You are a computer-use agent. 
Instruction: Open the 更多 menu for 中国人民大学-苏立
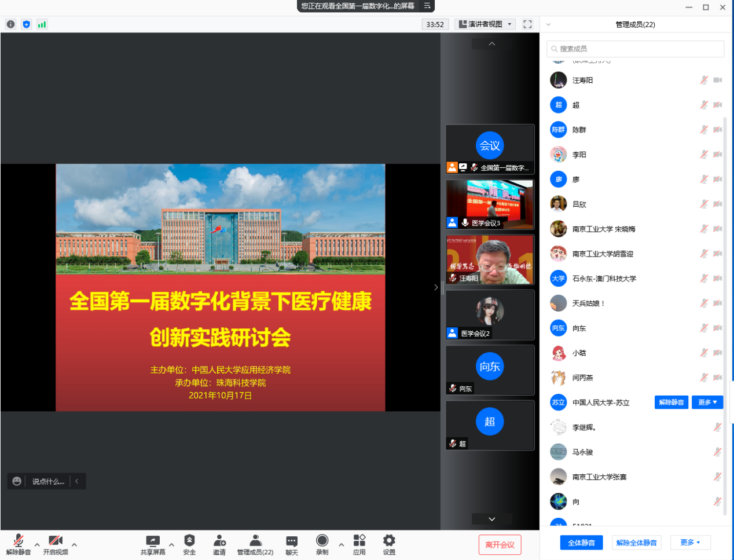pyautogui.click(x=707, y=402)
